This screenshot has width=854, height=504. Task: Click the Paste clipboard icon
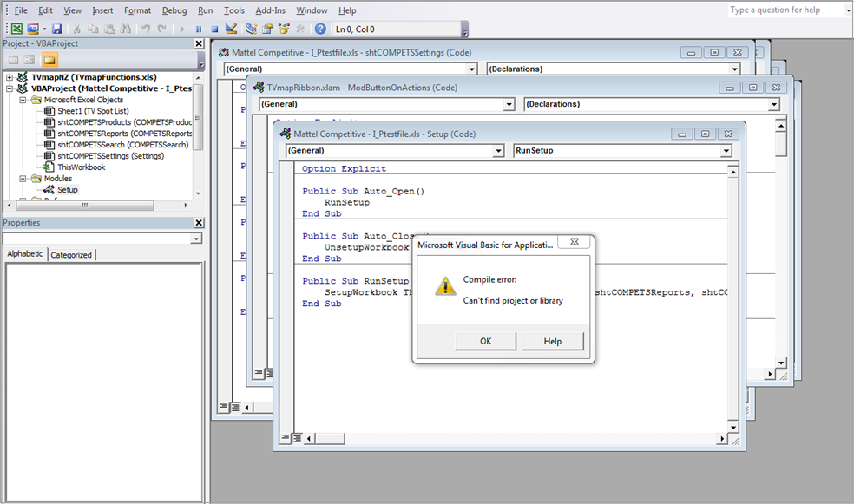pos(109,29)
